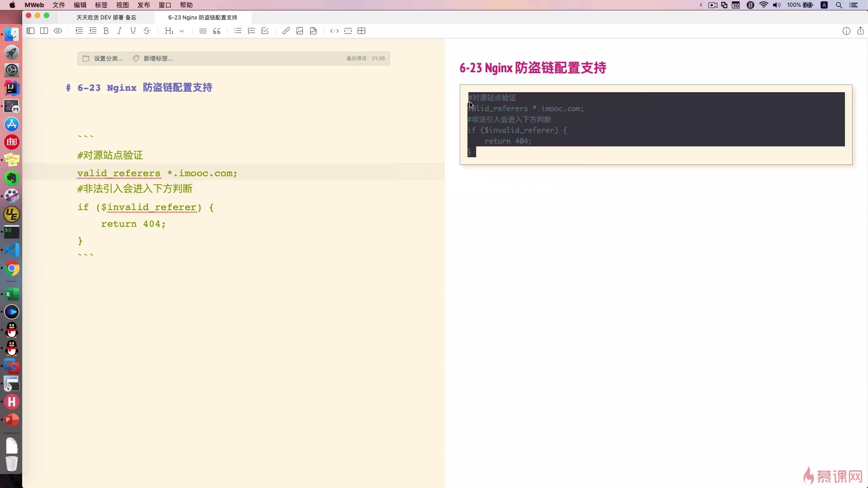Toggle the left sidebar panel
The width and height of the screenshot is (868, 488).
(x=30, y=31)
